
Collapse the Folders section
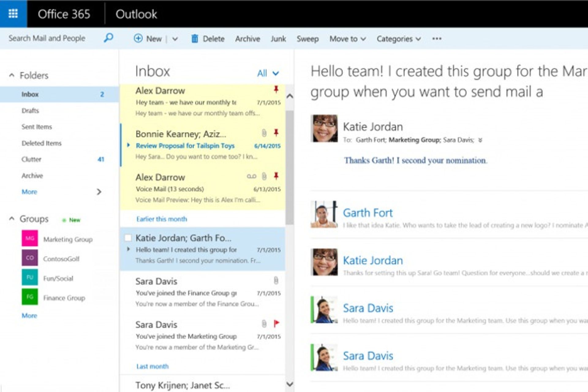[x=12, y=75]
